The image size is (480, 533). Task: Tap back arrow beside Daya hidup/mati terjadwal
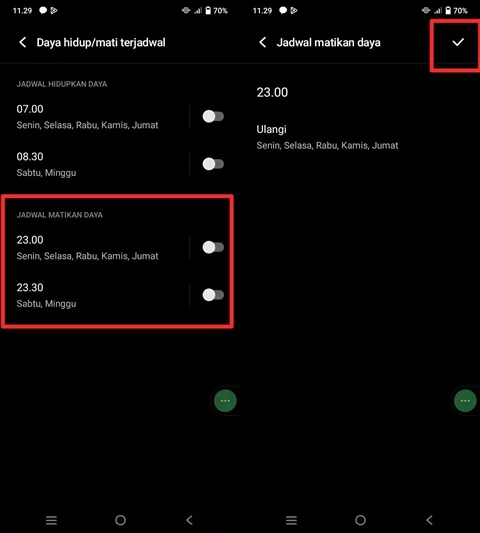coord(23,42)
